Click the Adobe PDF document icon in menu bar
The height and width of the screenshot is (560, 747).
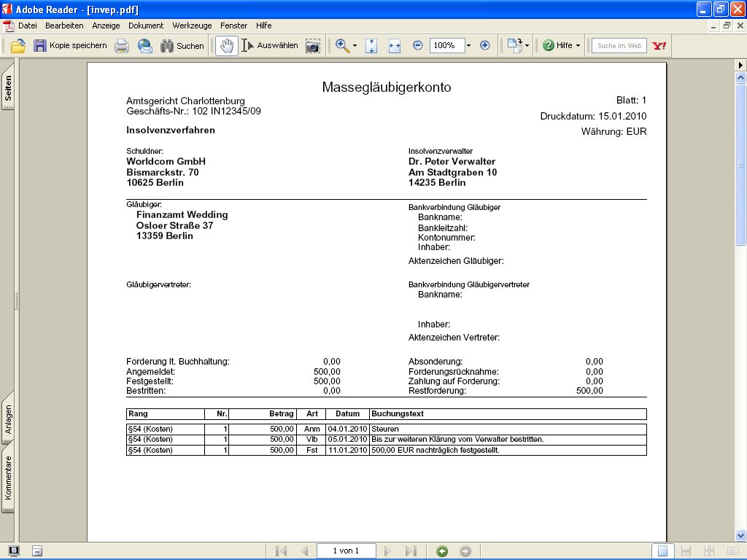pyautogui.click(x=8, y=26)
